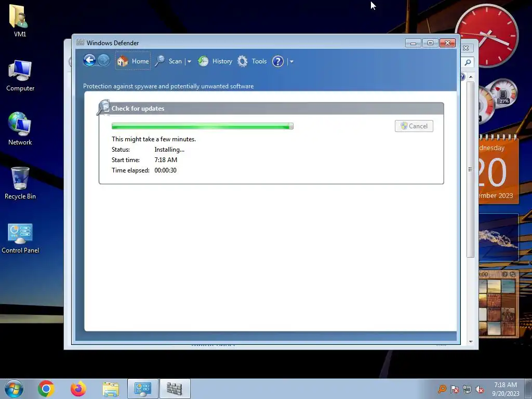532x399 pixels.
Task: Click the 'Installing...' status text
Action: click(169, 150)
